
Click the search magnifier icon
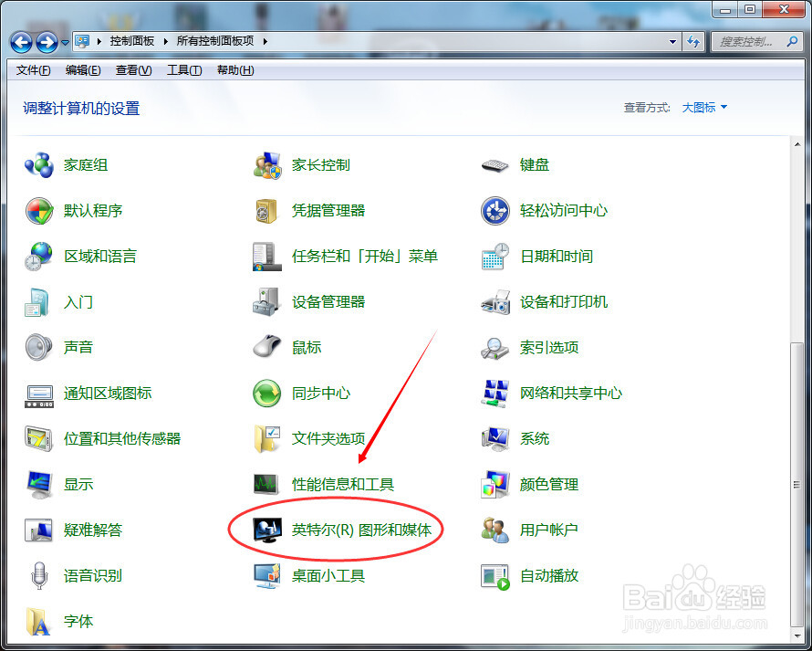[792, 41]
